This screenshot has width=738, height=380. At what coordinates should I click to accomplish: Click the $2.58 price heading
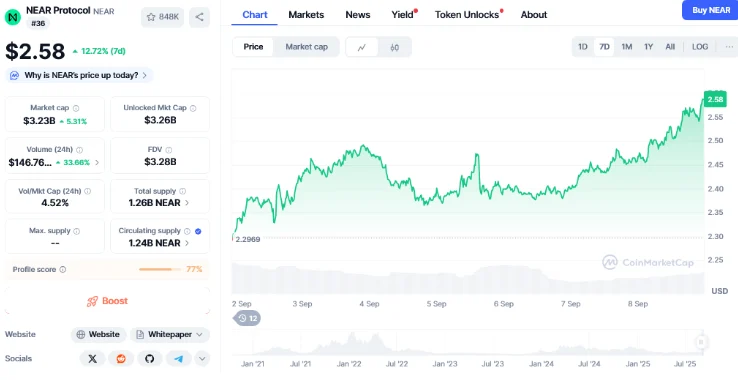tap(35, 51)
